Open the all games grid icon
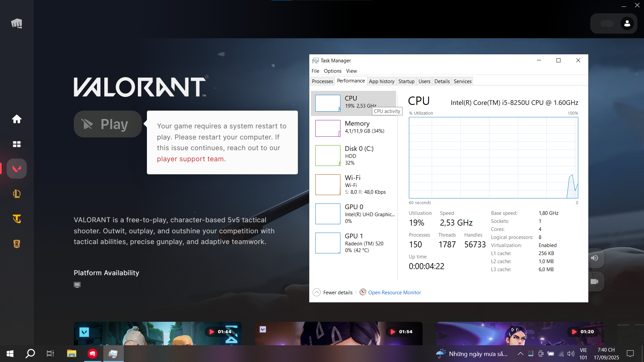The height and width of the screenshot is (362, 644). tap(16, 144)
